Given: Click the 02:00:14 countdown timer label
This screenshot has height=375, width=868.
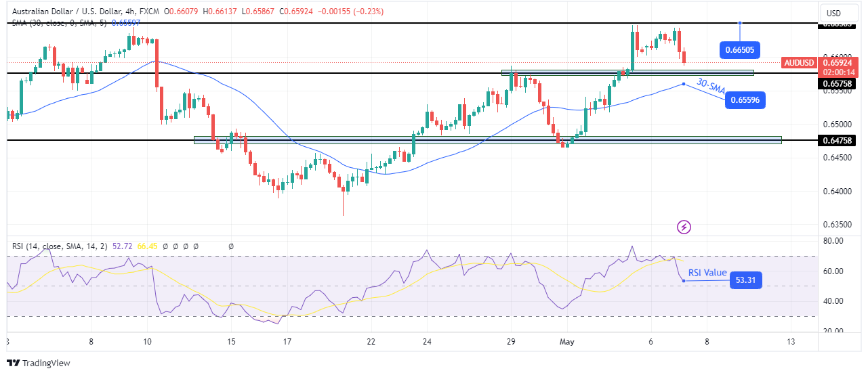Looking at the screenshot, I should [838, 72].
